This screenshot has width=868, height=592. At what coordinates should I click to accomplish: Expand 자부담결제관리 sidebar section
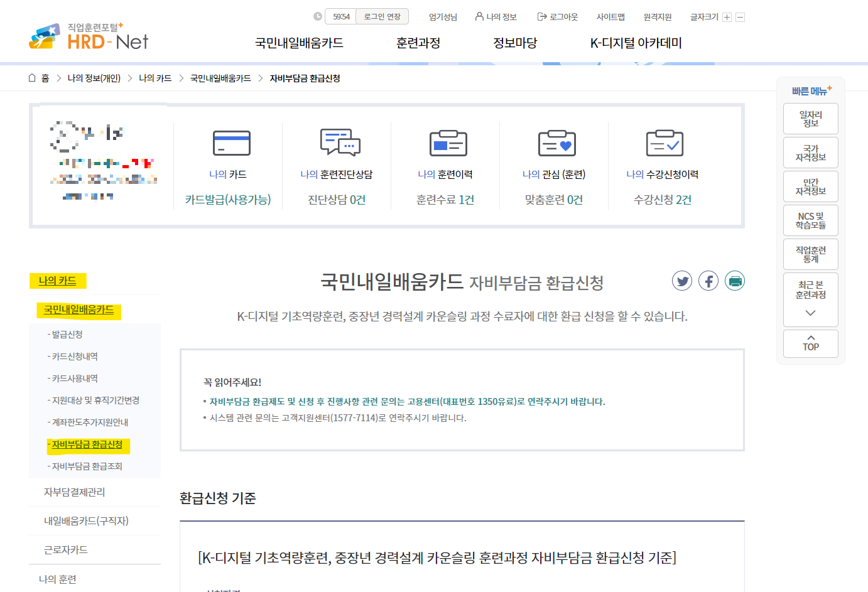(x=75, y=492)
